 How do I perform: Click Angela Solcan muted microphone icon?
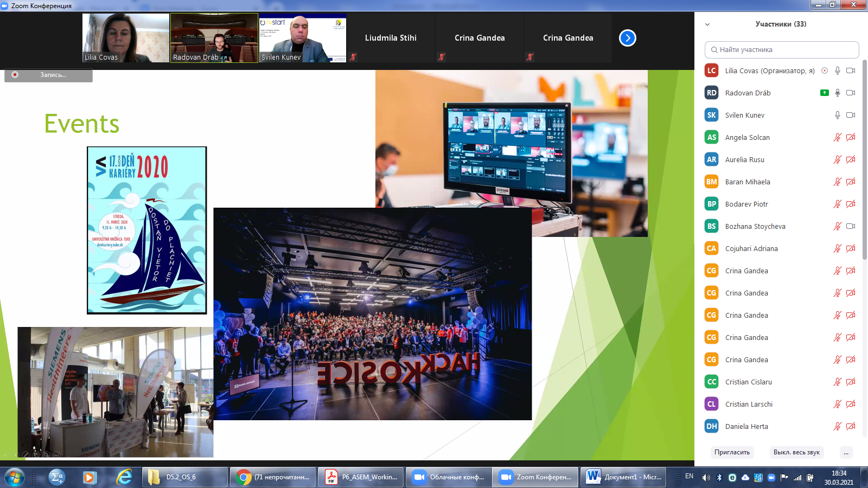tap(838, 137)
